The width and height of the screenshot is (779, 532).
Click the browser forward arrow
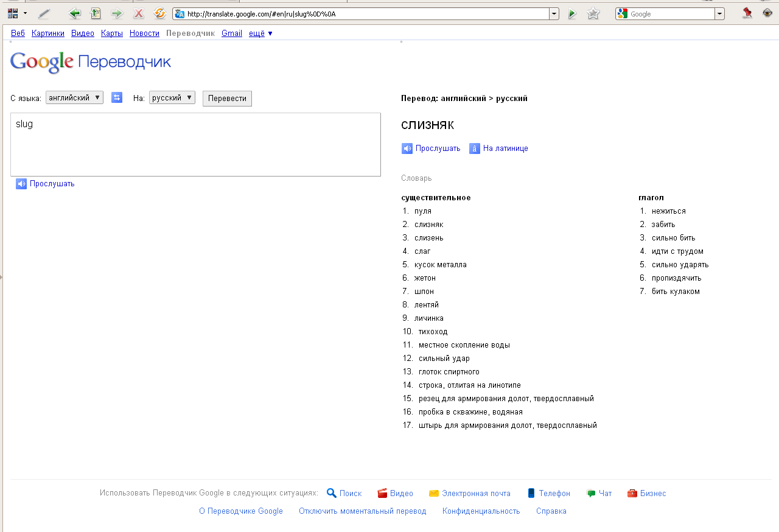pyautogui.click(x=117, y=13)
